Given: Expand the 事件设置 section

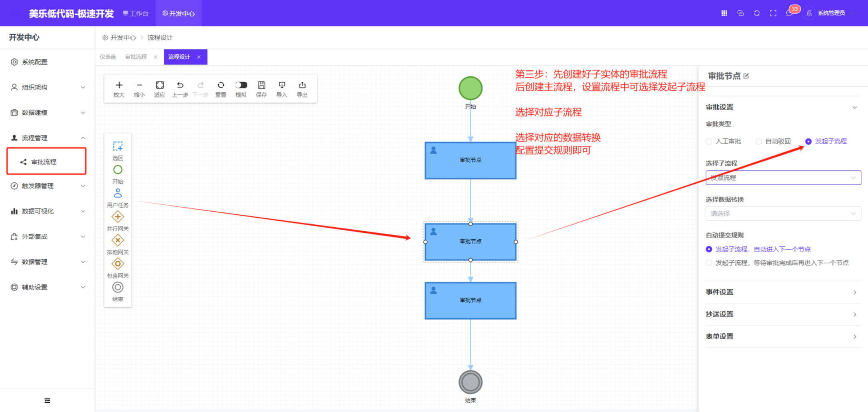Looking at the screenshot, I should coord(783,292).
